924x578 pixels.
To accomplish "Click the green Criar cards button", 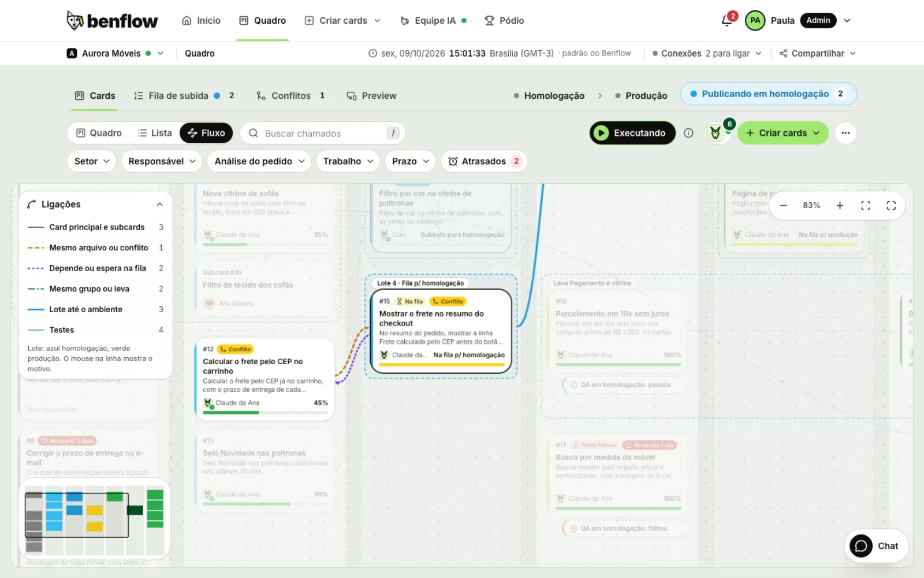I will click(783, 133).
